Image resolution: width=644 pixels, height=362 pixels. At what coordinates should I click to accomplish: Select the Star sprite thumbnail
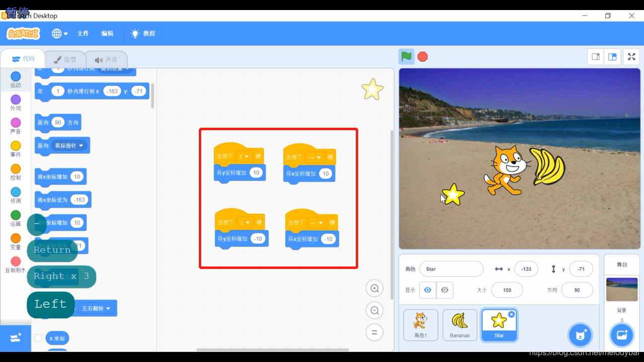click(499, 325)
